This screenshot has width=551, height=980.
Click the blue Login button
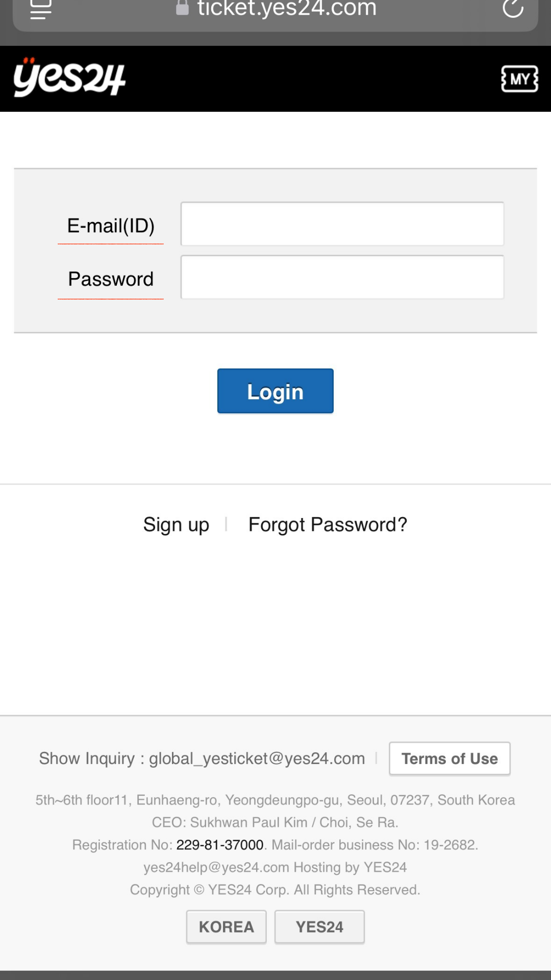pyautogui.click(x=275, y=391)
